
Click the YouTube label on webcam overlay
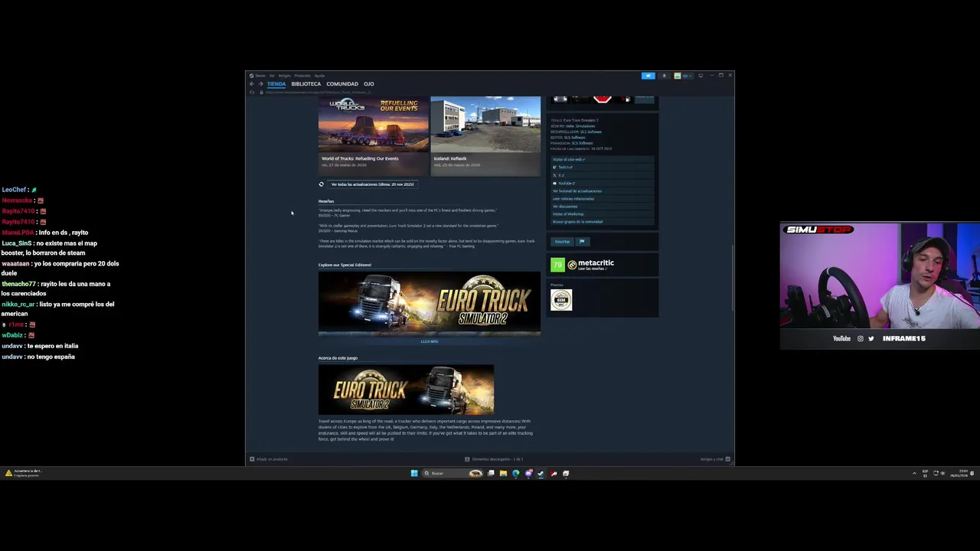click(841, 338)
